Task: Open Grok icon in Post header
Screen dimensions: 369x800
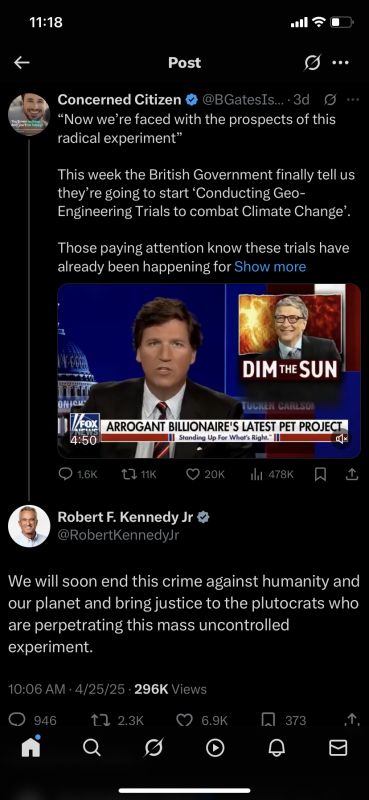Action: pos(312,63)
